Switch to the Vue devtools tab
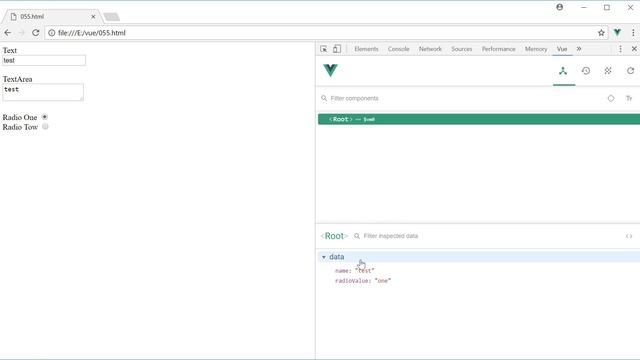Screen dimensions: 640x360 [562, 49]
